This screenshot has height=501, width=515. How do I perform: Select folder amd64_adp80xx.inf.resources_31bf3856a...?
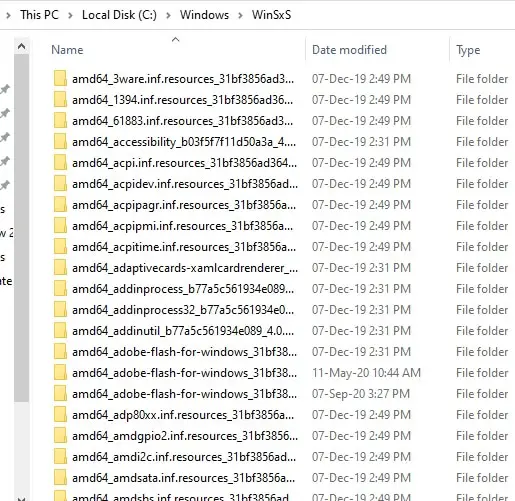(x=183, y=415)
